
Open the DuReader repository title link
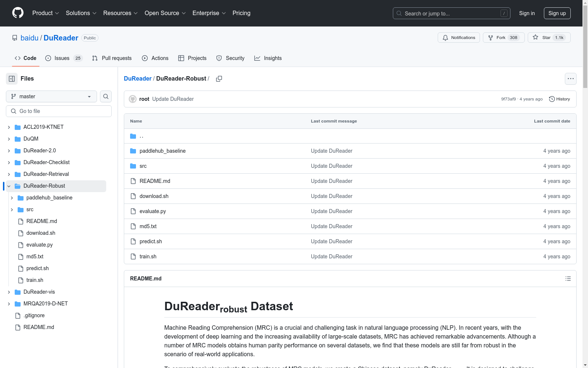click(x=61, y=38)
